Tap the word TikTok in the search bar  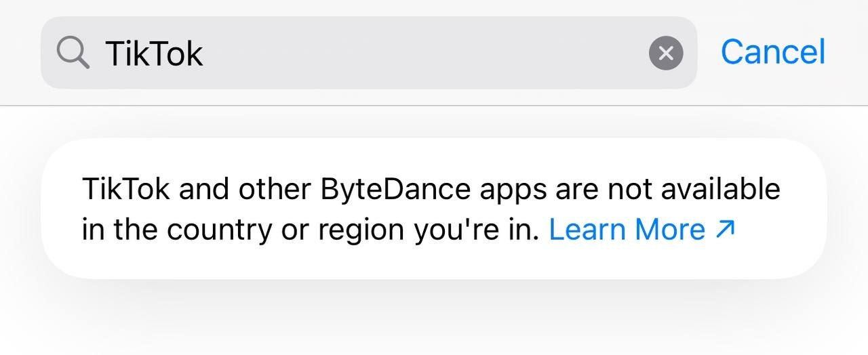click(154, 53)
